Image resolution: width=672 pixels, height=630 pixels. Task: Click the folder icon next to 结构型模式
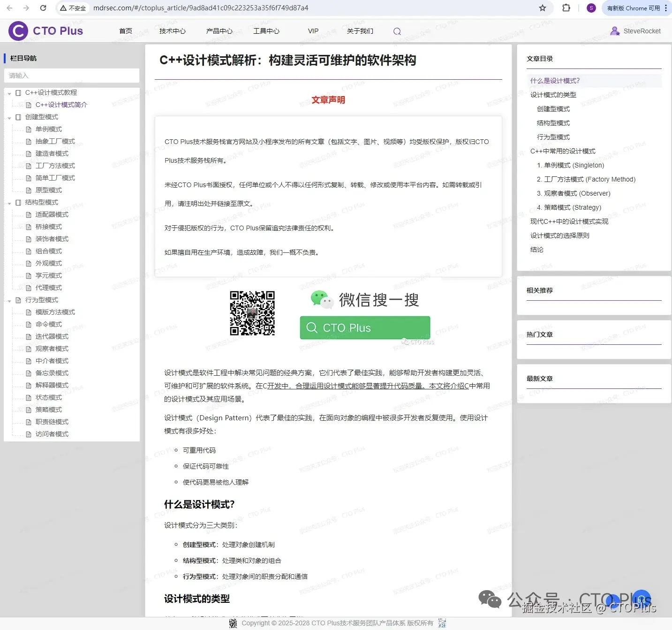tap(18, 202)
